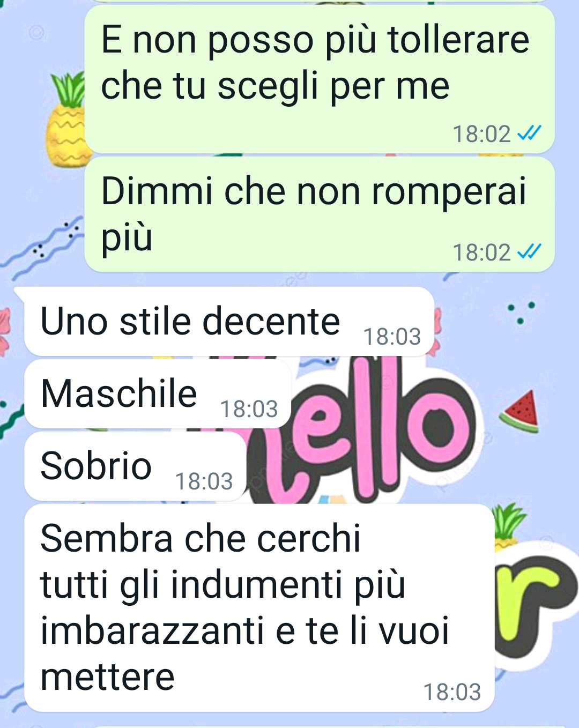Image resolution: width=579 pixels, height=728 pixels.
Task: Click the 18:02 timestamp on the 'Dimmi che' message
Action: 481,252
